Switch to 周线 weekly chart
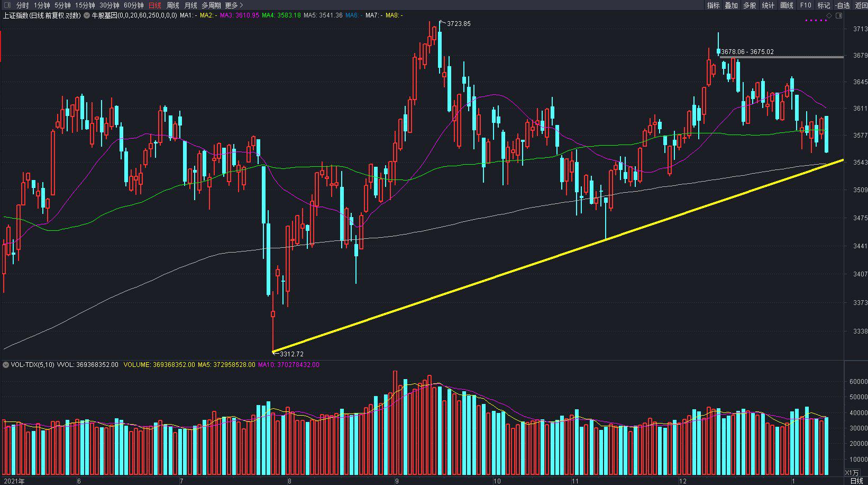 click(x=173, y=5)
